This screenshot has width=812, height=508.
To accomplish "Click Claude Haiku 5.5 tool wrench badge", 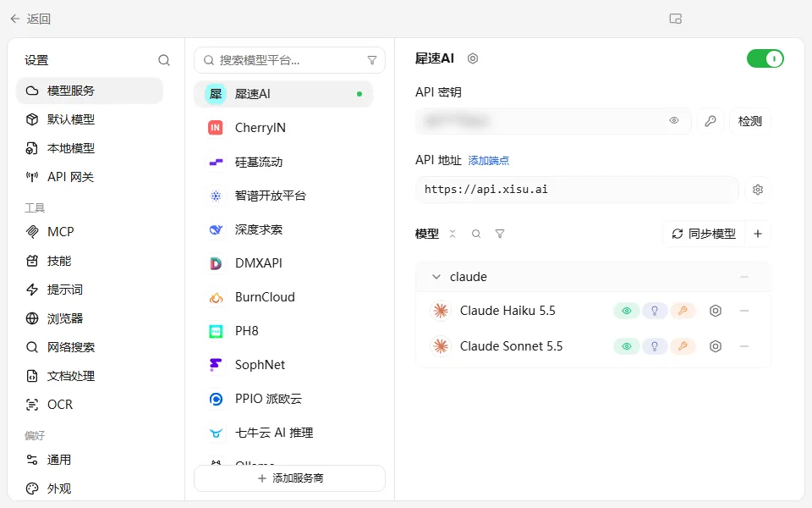I will pos(683,311).
